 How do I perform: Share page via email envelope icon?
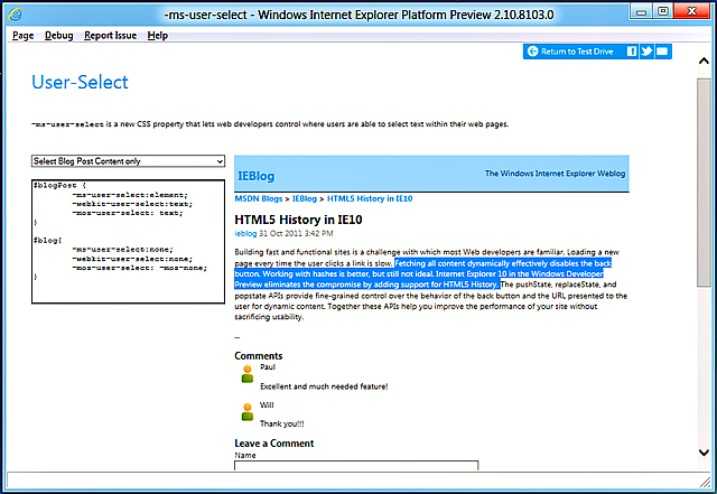tap(662, 51)
